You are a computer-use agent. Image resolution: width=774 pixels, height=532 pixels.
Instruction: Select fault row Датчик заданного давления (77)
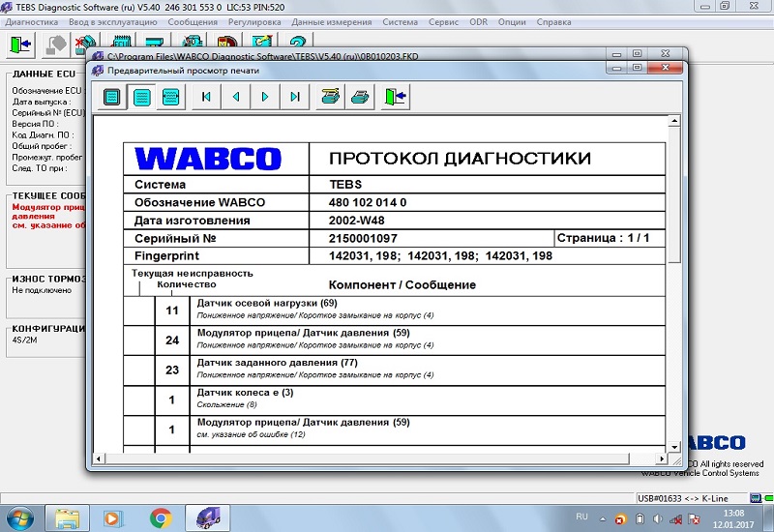(x=395, y=370)
